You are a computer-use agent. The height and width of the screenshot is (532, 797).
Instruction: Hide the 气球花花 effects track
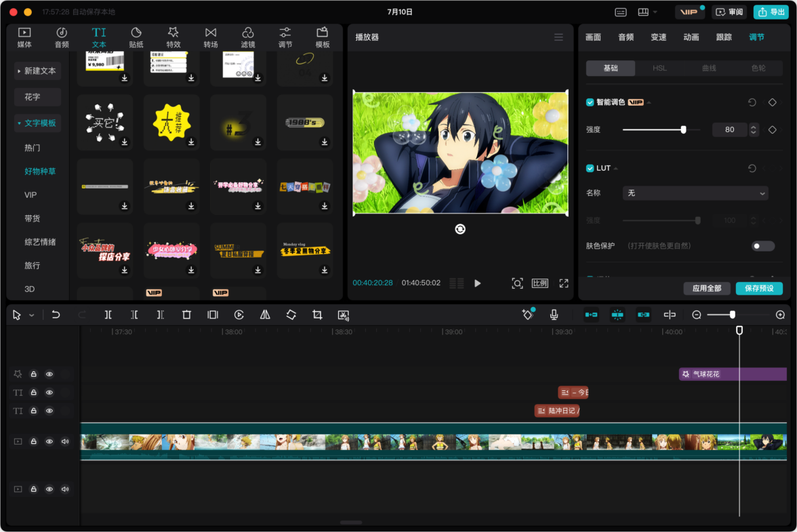(x=49, y=375)
